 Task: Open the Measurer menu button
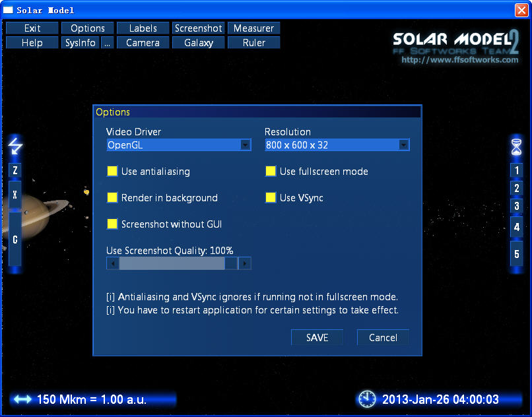click(253, 28)
